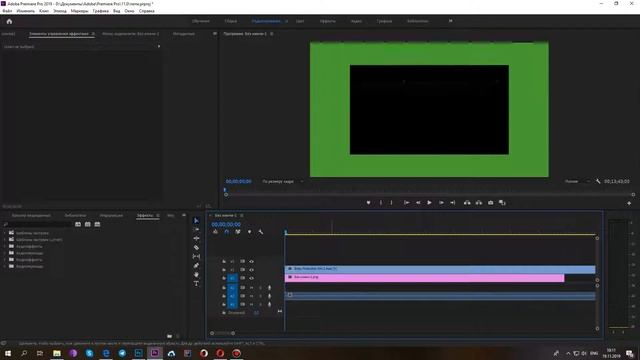The width and height of the screenshot is (640, 360).
Task: Hide the top video track output eye
Action: pyautogui.click(x=251, y=261)
